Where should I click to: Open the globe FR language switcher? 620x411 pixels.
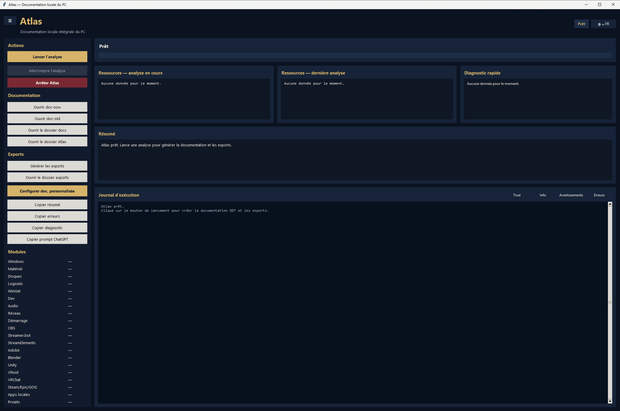click(x=603, y=24)
